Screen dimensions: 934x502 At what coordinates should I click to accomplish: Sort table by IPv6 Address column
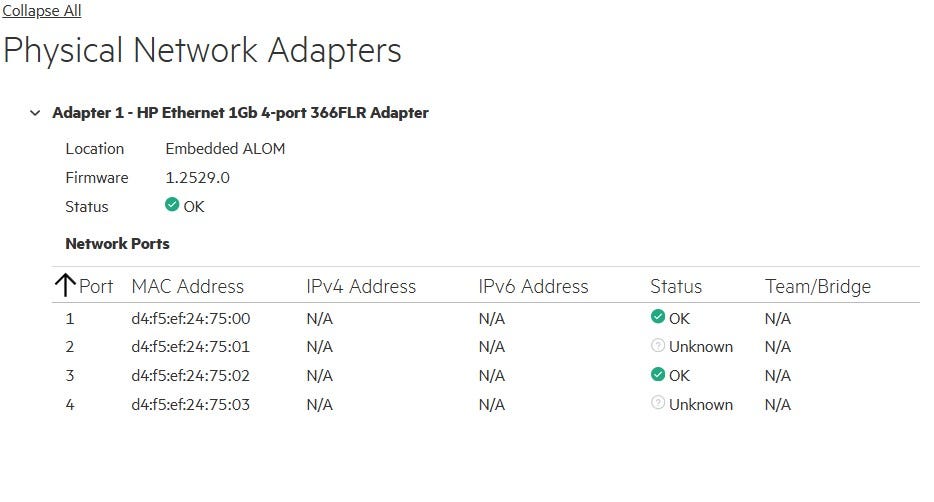[x=533, y=286]
